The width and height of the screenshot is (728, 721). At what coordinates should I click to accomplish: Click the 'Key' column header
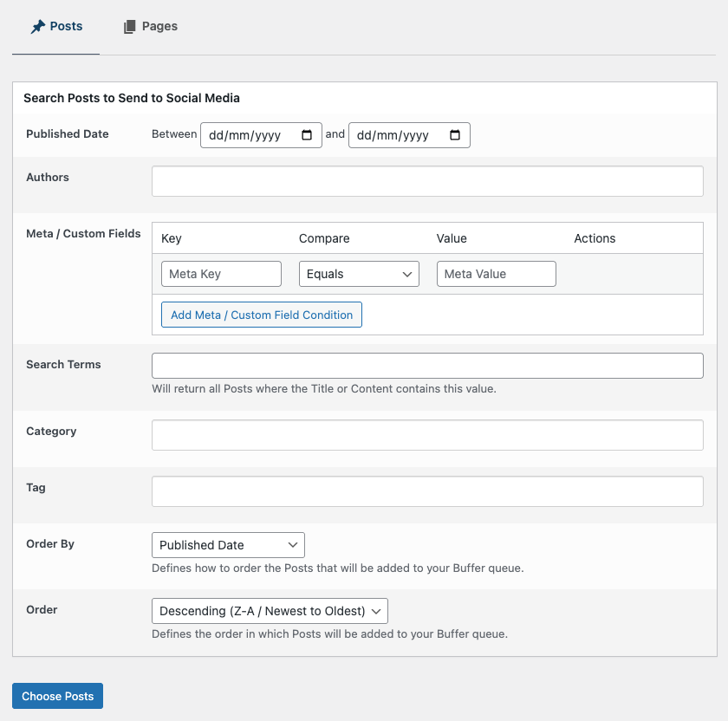pos(172,238)
